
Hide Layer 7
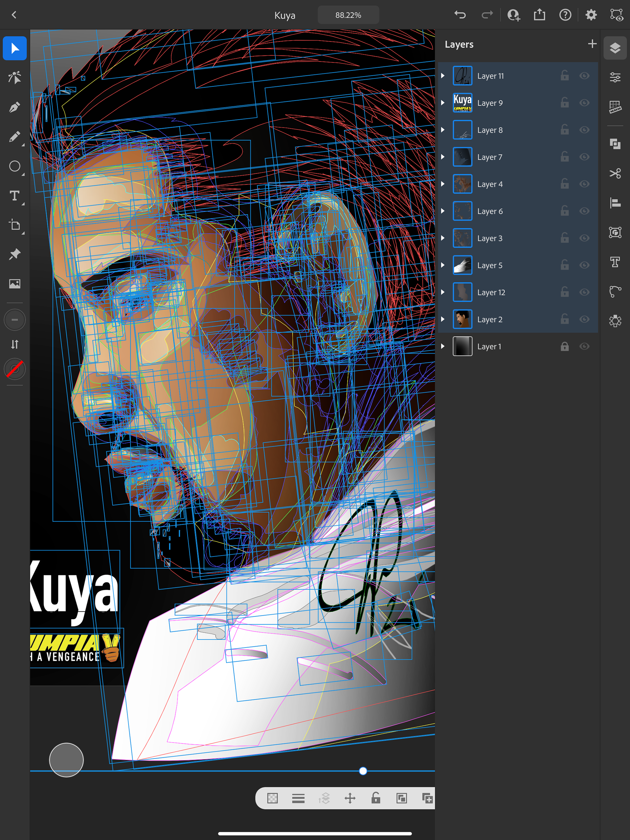tap(584, 157)
